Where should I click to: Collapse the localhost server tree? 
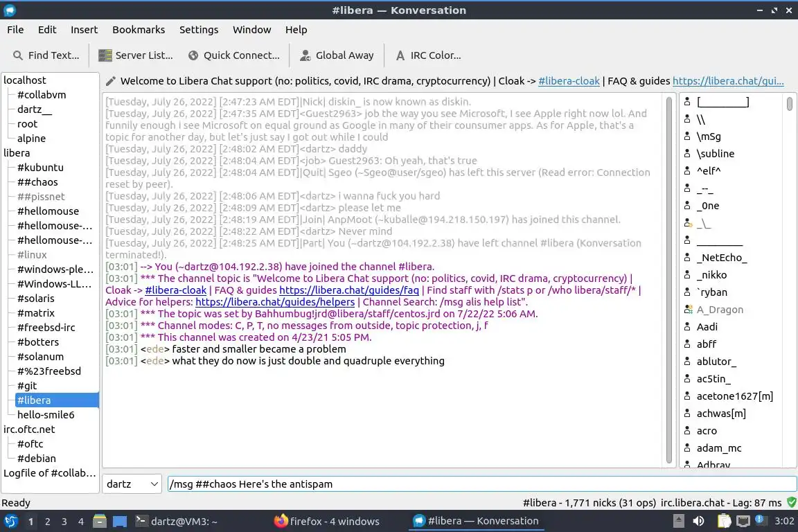pyautogui.click(x=24, y=80)
